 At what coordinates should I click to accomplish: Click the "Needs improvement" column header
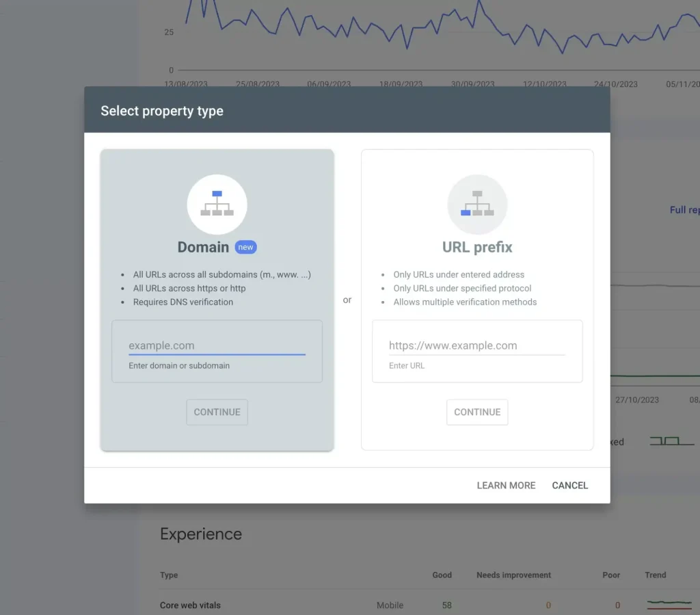click(513, 575)
